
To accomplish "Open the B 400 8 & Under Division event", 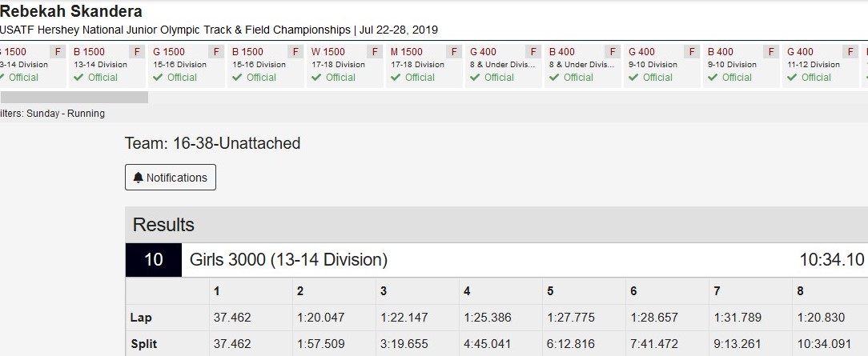I will tap(583, 66).
